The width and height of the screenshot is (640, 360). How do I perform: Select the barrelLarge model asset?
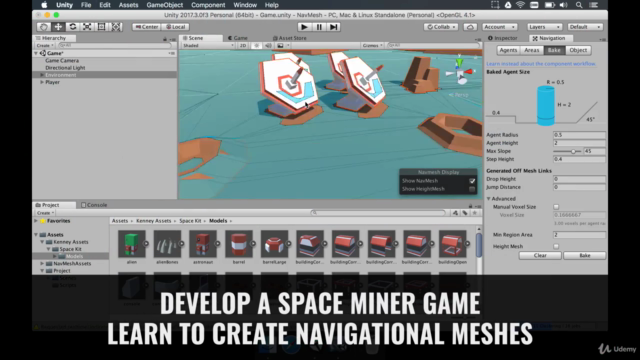click(274, 244)
